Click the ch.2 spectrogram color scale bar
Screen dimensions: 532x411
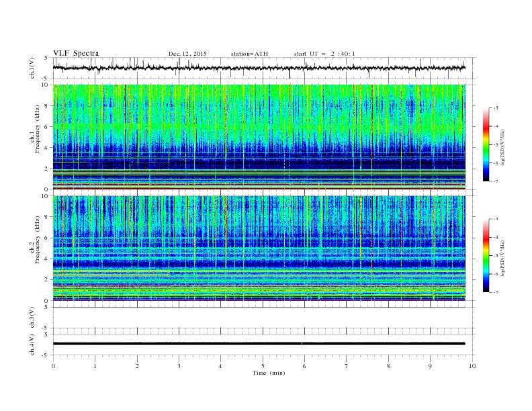coord(486,256)
